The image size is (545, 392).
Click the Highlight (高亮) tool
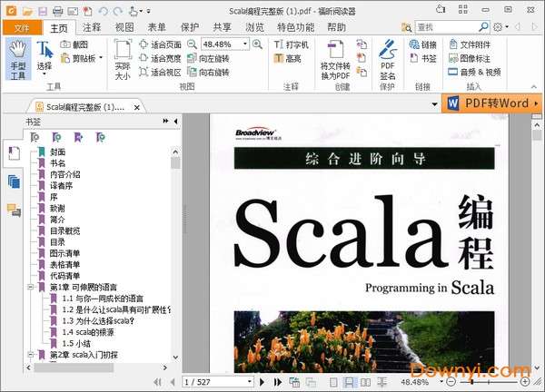point(287,59)
